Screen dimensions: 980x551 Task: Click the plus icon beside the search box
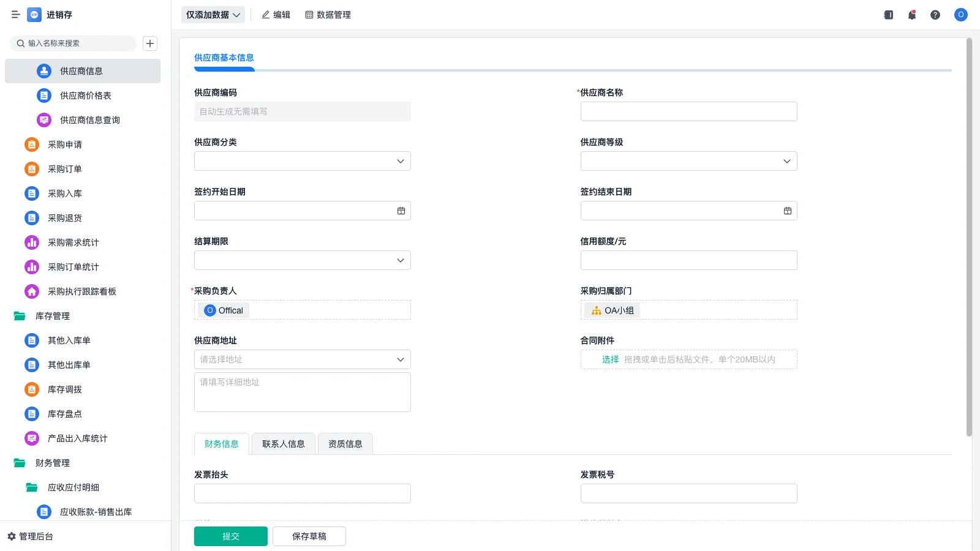click(x=150, y=43)
